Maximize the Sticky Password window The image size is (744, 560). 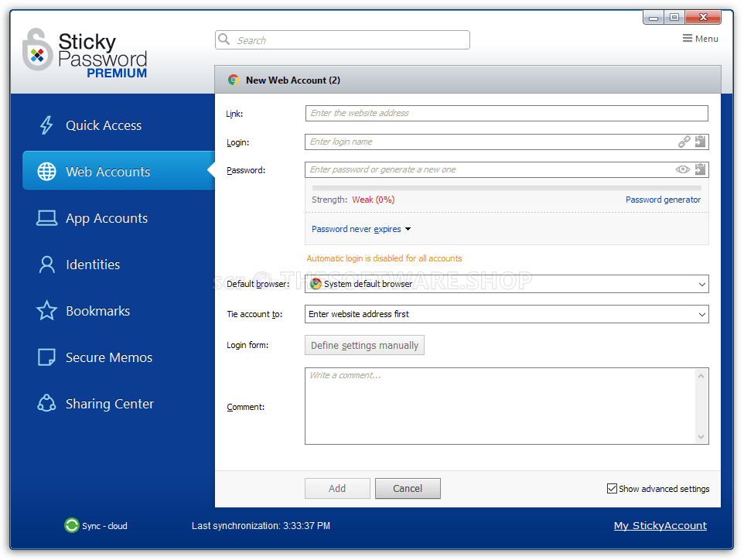(674, 18)
